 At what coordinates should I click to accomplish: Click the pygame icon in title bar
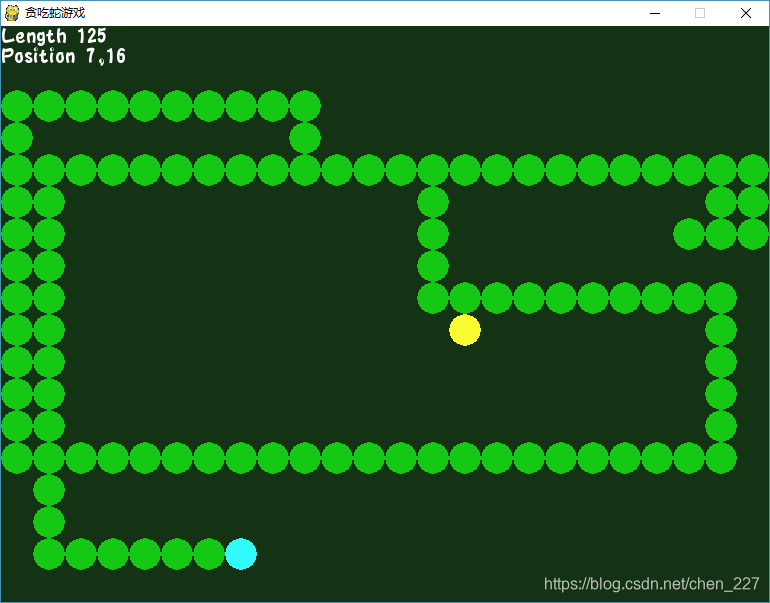tap(12, 13)
